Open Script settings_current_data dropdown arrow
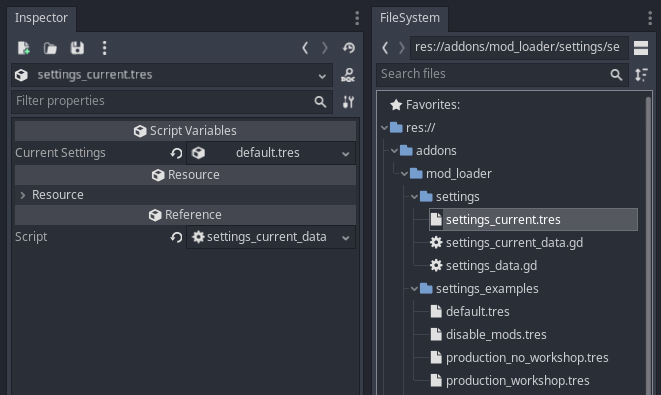Image resolution: width=661 pixels, height=395 pixels. coord(346,238)
